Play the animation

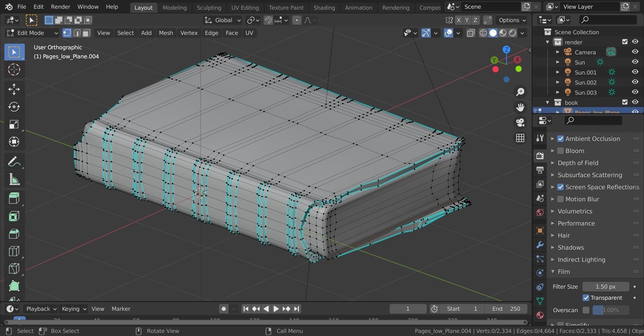(x=276, y=309)
